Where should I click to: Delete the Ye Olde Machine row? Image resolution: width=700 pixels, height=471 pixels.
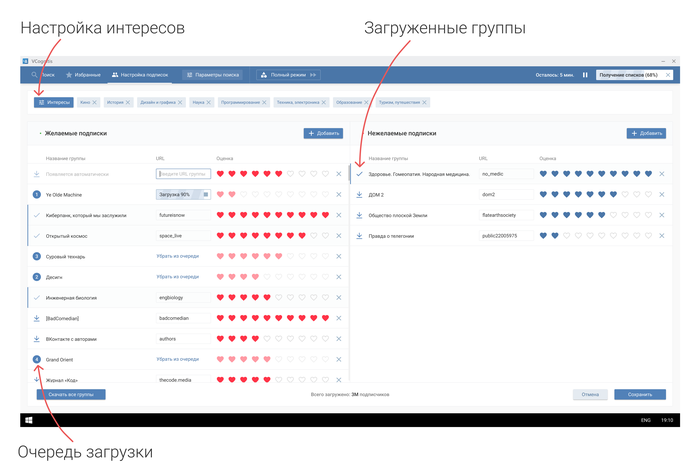338,194
